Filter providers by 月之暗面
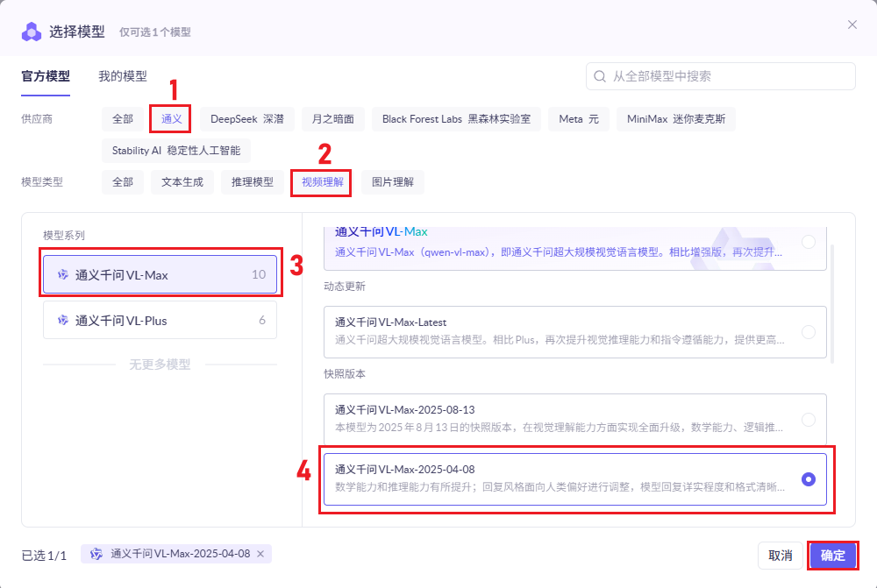The width and height of the screenshot is (877, 588). [x=332, y=118]
